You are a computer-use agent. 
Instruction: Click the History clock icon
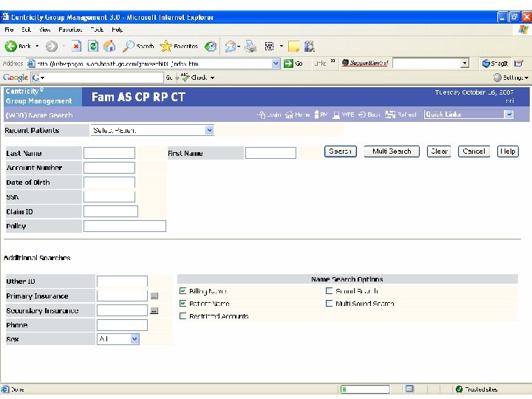pyautogui.click(x=211, y=46)
